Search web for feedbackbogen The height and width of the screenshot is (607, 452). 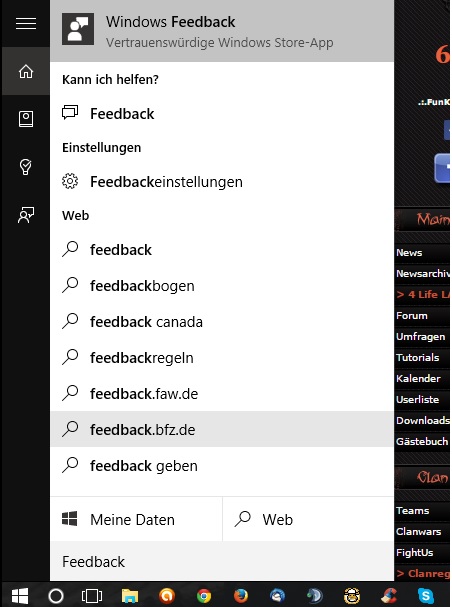pos(222,286)
